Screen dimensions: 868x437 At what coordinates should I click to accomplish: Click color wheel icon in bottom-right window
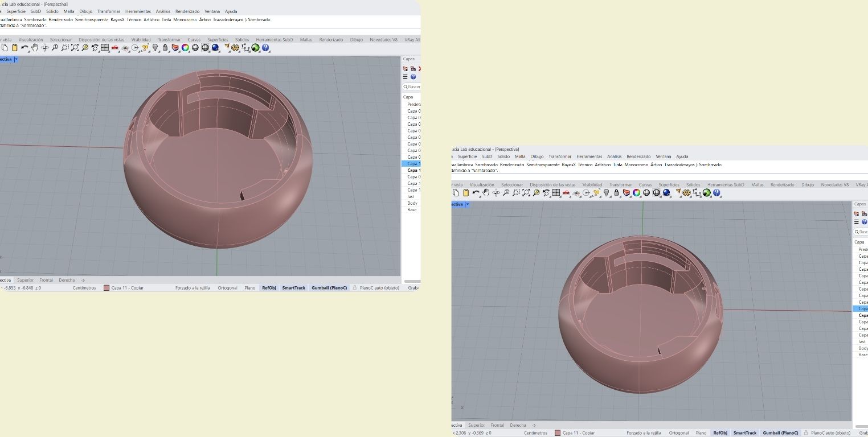click(x=637, y=193)
